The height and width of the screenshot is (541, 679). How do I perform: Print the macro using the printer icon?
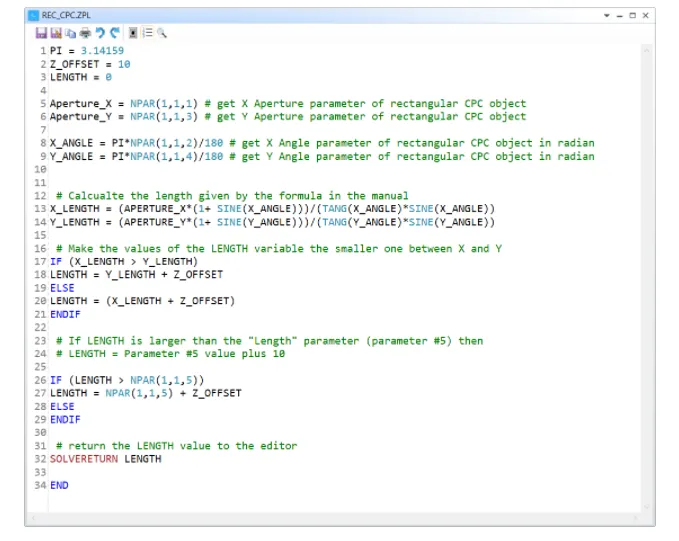85,33
